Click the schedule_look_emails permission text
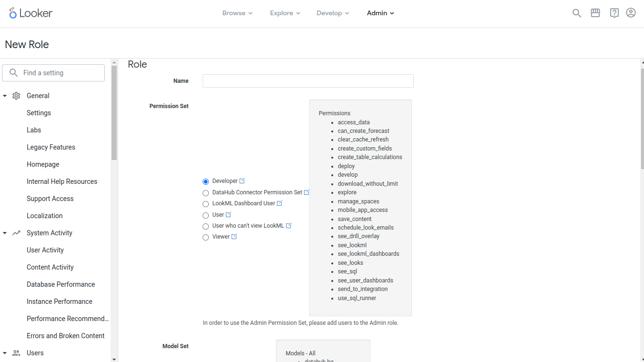Viewport: 644px width, 362px height. point(366,228)
